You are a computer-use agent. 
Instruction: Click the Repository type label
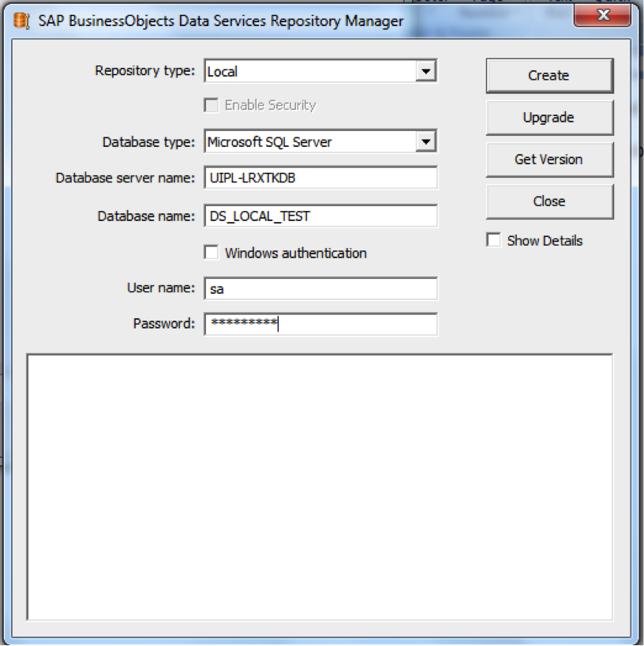pos(145,71)
